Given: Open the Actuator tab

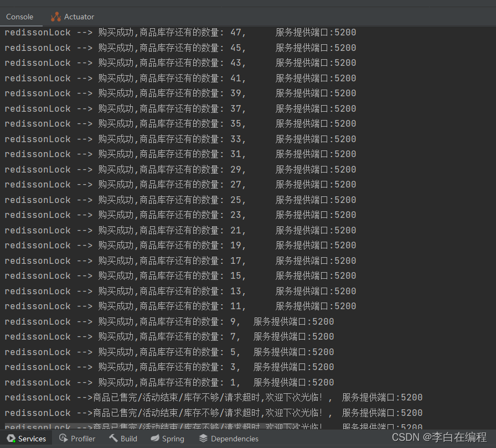Looking at the screenshot, I should pos(73,17).
